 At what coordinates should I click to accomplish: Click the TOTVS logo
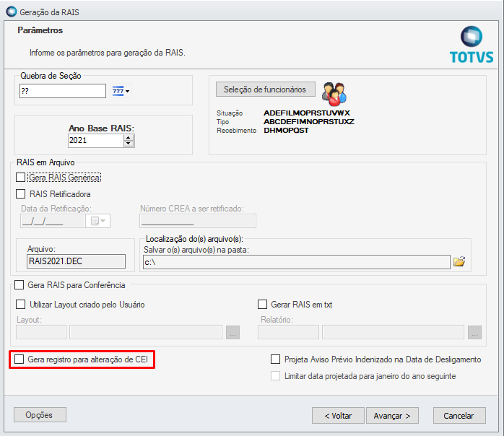472,44
